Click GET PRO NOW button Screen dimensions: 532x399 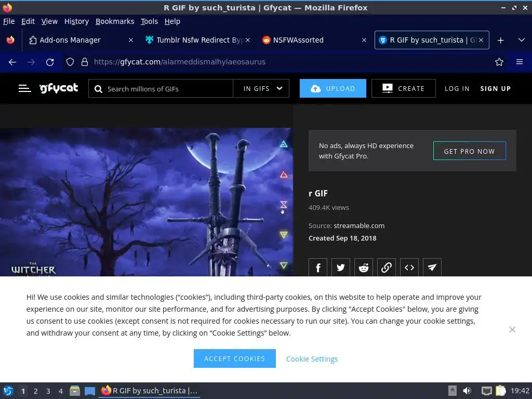469,151
